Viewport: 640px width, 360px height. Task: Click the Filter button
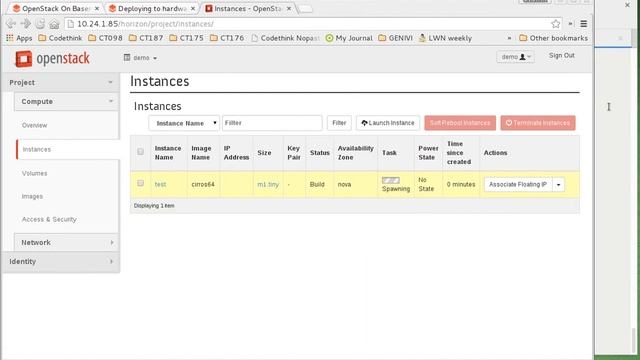point(339,123)
